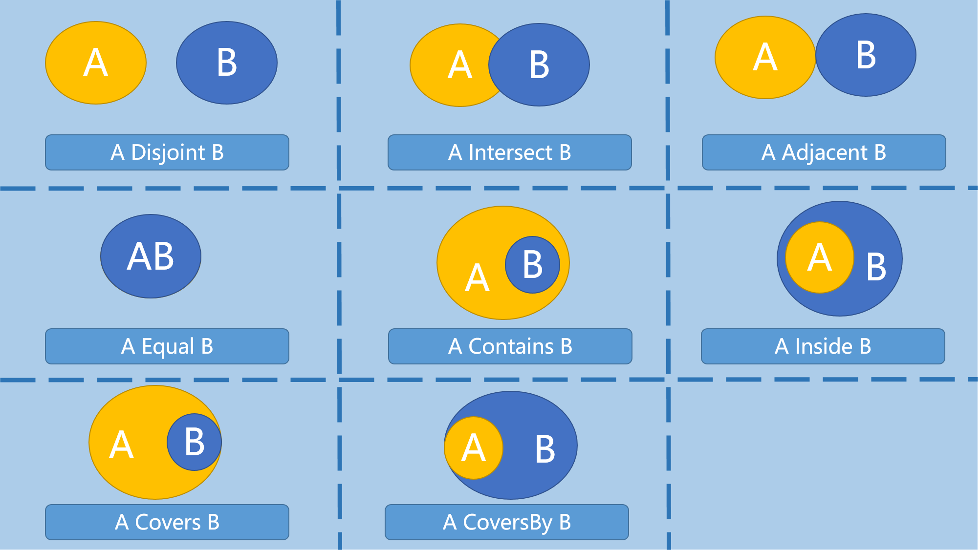Click the A Inside B label

(x=823, y=346)
